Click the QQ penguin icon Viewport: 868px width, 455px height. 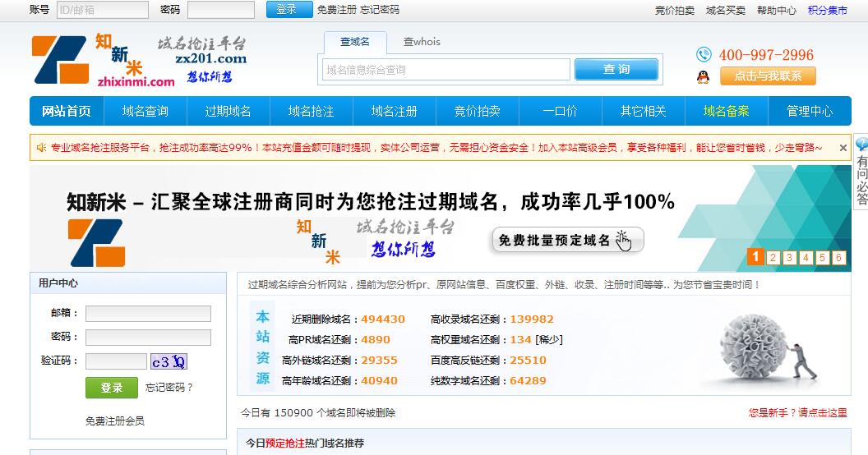pyautogui.click(x=703, y=76)
